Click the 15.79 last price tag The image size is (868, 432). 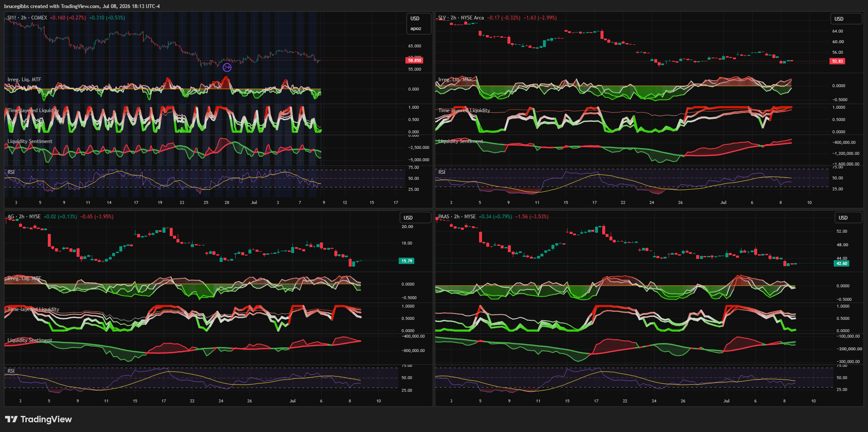point(407,261)
